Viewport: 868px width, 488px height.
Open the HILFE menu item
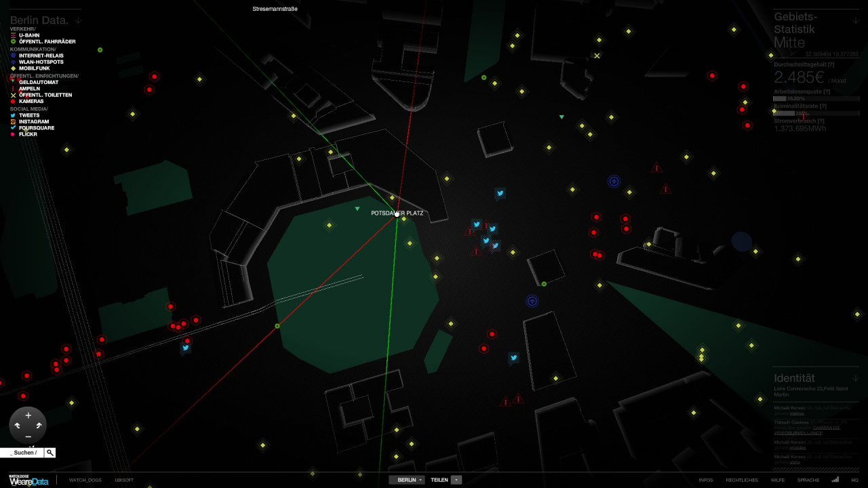(778, 480)
